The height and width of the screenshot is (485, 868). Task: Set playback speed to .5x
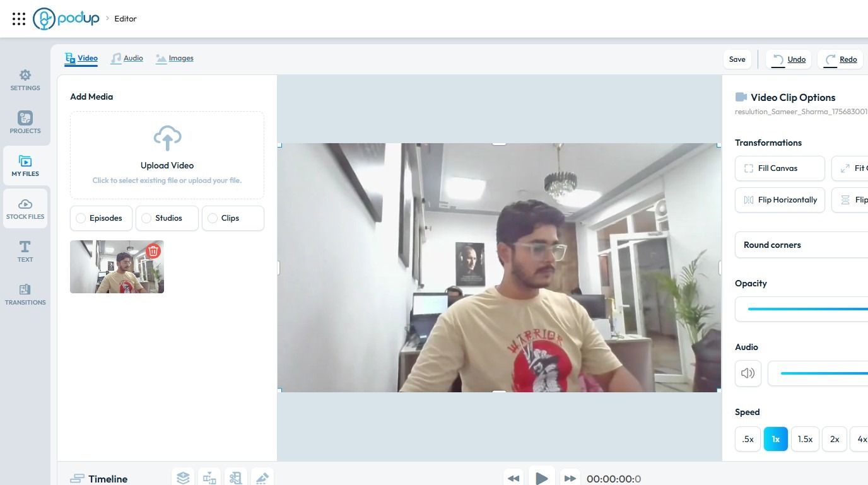click(x=748, y=439)
